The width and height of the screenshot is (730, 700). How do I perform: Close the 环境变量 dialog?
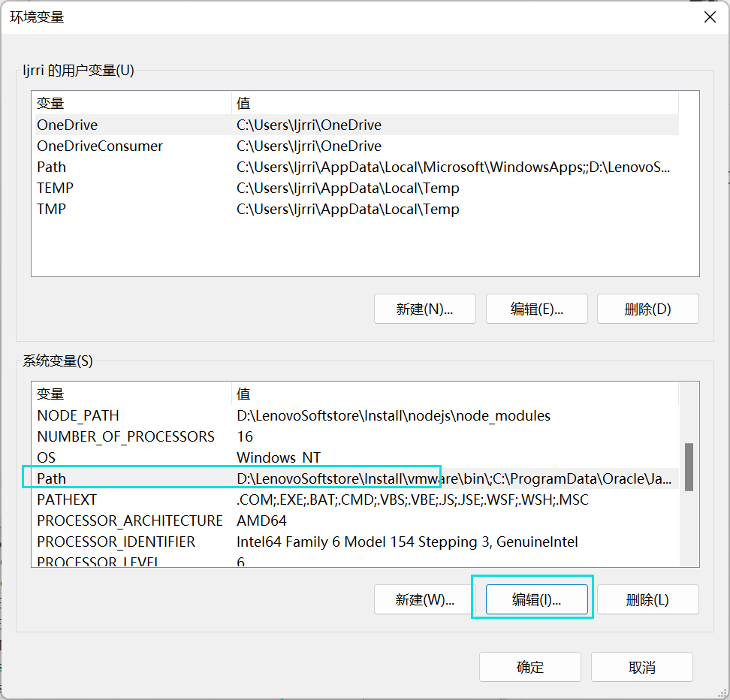[x=710, y=17]
